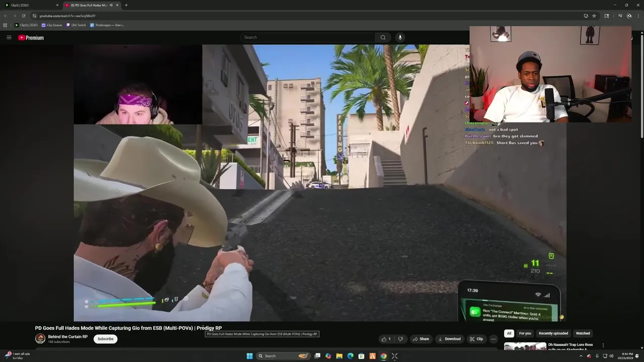644x362 pixels.
Task: Go forward in browser history
Action: tap(15, 16)
